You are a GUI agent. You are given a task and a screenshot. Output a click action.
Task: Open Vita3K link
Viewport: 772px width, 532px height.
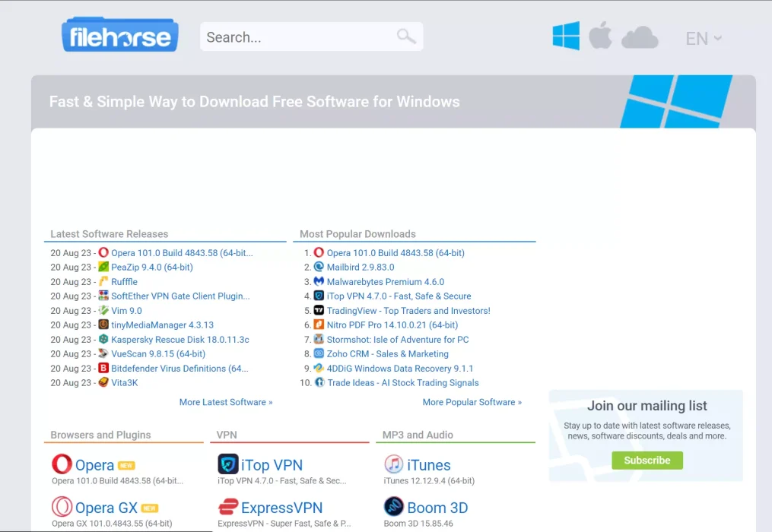pyautogui.click(x=125, y=383)
